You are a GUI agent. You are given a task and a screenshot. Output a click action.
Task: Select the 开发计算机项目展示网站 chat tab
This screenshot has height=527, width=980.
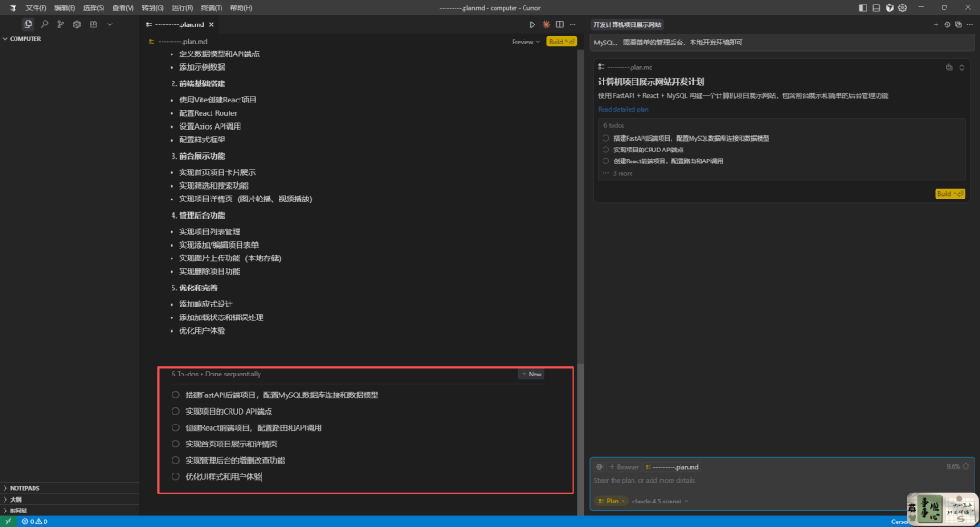627,24
